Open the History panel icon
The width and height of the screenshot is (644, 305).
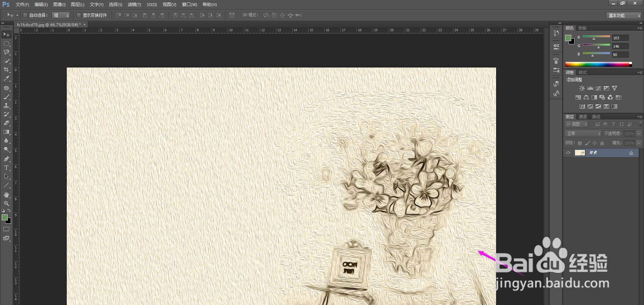pos(556,33)
